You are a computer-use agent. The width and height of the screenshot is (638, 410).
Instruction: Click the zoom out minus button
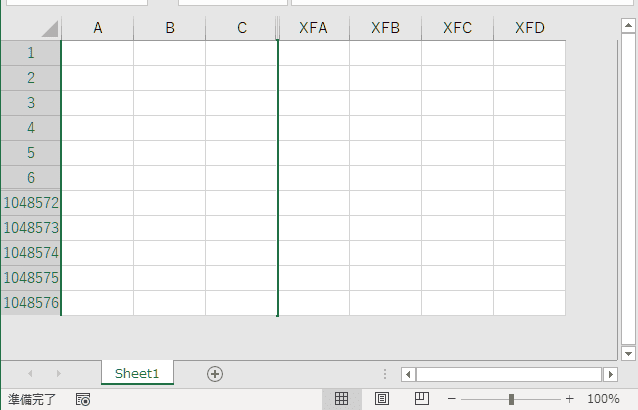click(451, 399)
